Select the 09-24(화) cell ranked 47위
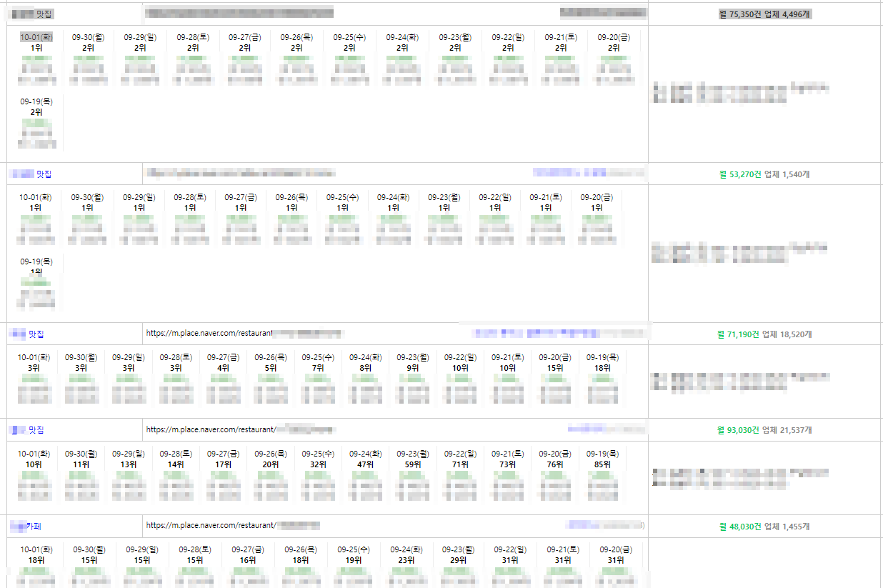 pyautogui.click(x=365, y=459)
